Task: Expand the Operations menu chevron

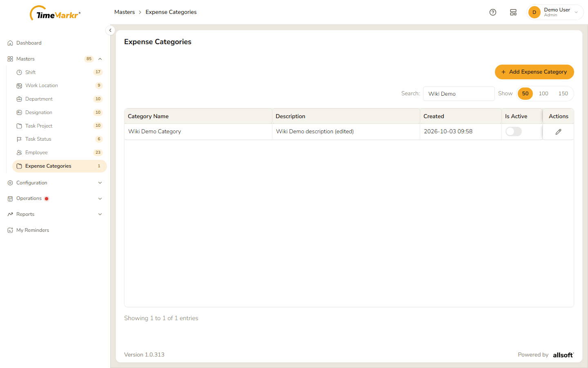Action: (100, 199)
